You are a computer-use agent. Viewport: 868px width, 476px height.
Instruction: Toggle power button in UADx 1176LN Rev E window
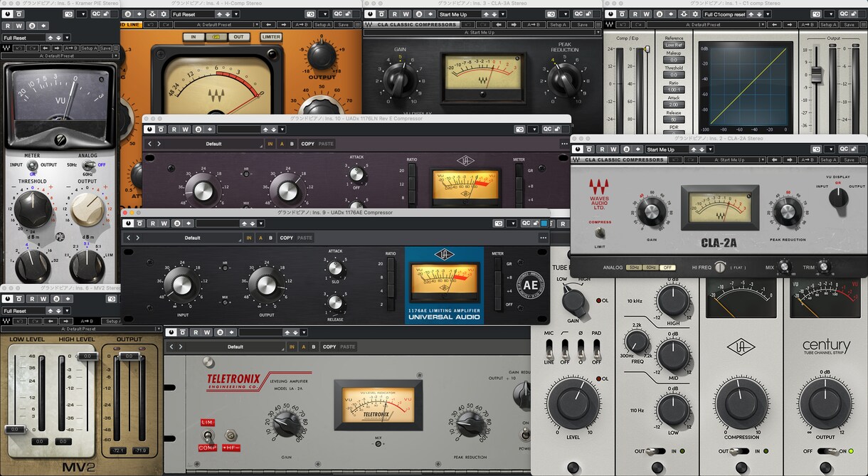(x=151, y=129)
